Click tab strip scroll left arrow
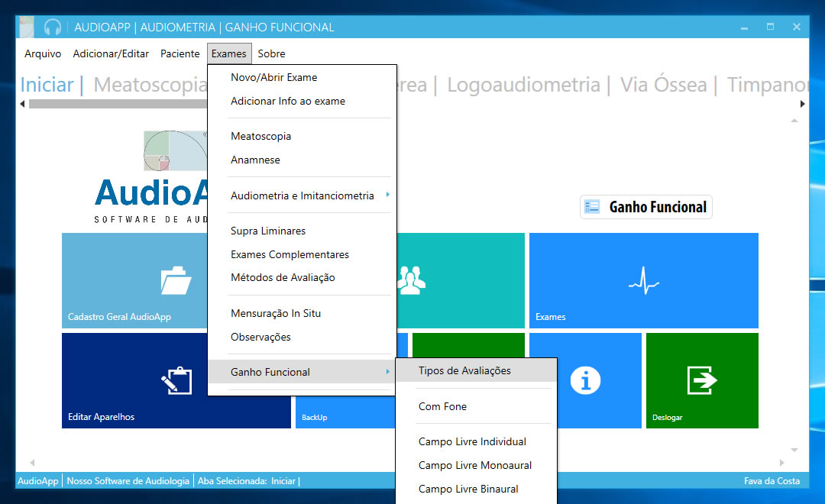The height and width of the screenshot is (504, 825). point(22,104)
